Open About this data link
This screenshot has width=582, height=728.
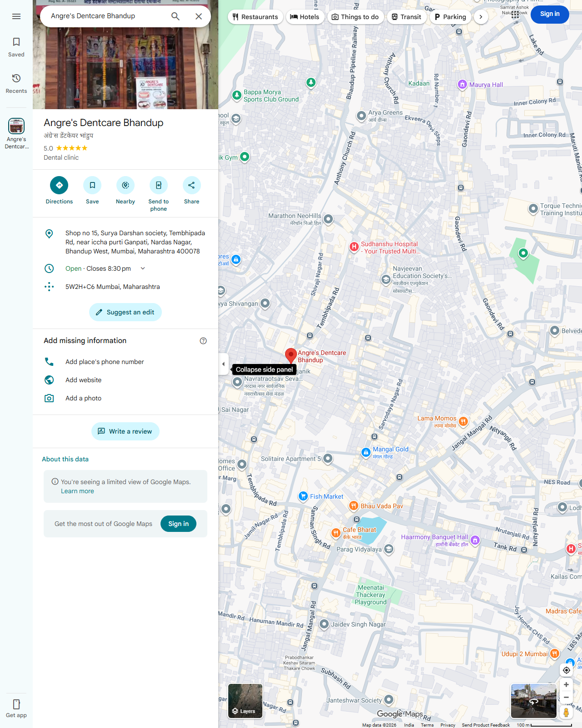point(65,459)
